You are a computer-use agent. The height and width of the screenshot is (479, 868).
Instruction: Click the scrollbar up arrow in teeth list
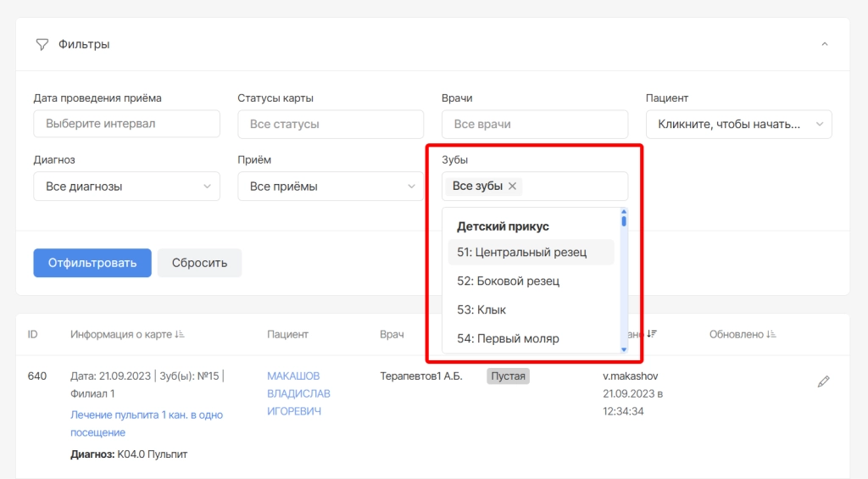point(624,212)
